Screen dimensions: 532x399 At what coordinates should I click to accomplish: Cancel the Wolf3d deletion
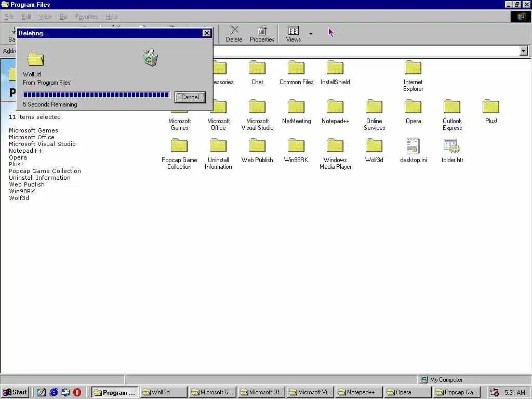190,97
